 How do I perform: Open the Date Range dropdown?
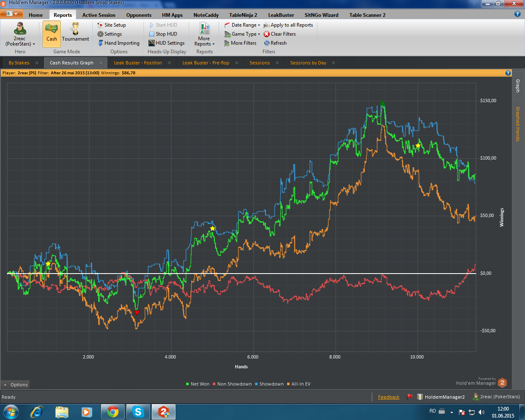242,25
